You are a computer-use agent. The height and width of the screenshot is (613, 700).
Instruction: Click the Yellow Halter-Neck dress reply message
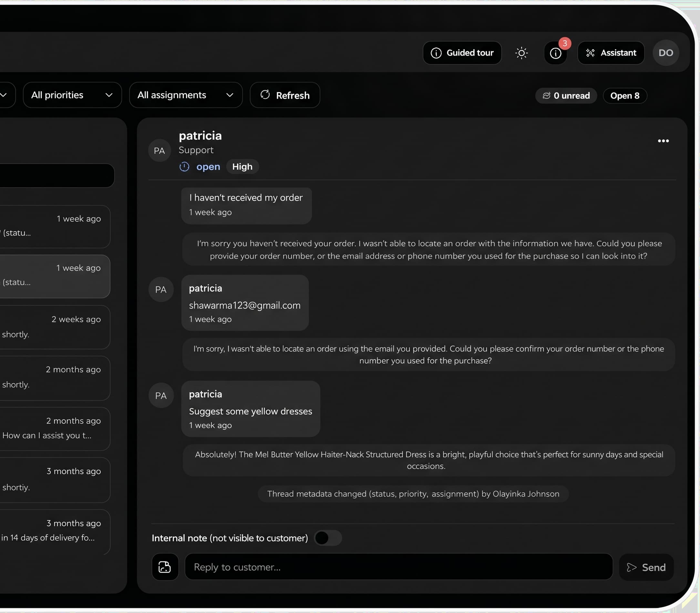(x=429, y=460)
